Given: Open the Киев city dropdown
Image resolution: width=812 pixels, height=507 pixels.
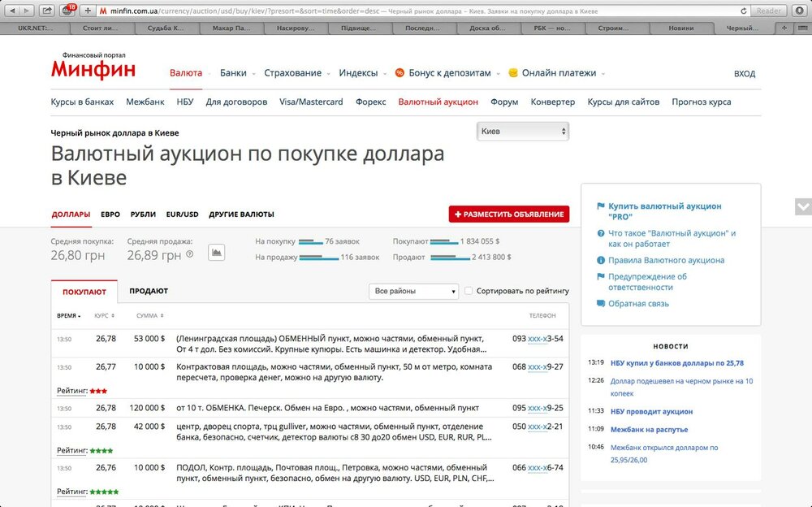Looking at the screenshot, I should pos(522,131).
